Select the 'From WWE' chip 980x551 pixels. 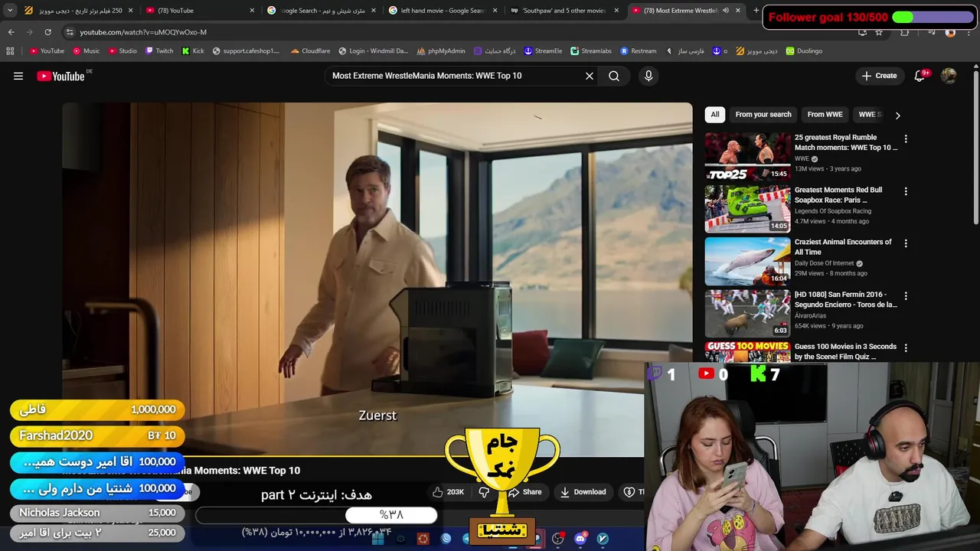pos(825,115)
